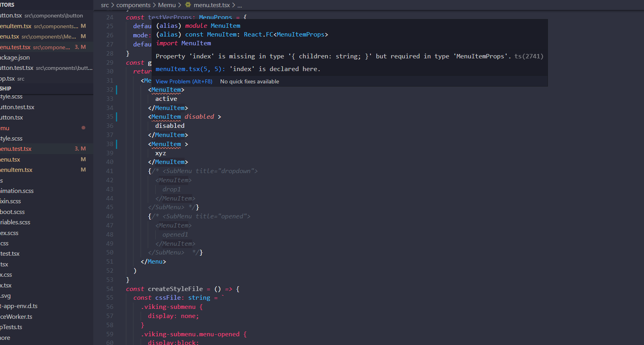Open the file ending in '.svg'
The height and width of the screenshot is (345, 644).
(46, 296)
